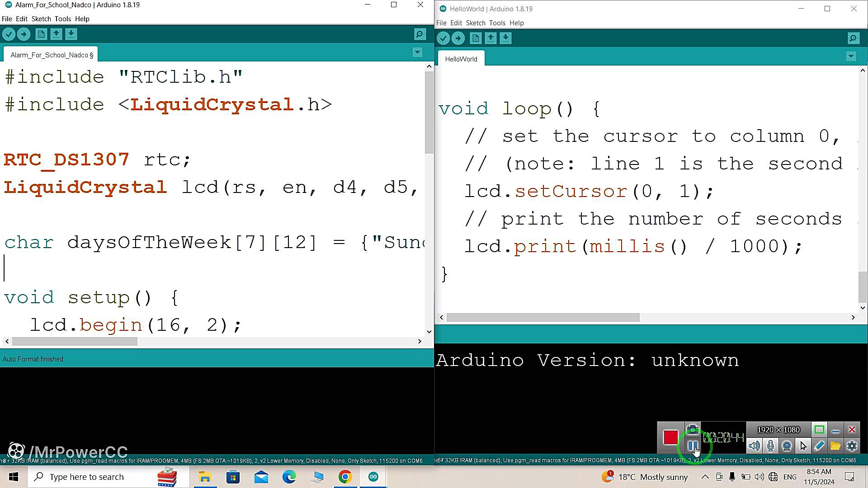Open recorder settings gear icon
868x488 pixels.
point(852,446)
